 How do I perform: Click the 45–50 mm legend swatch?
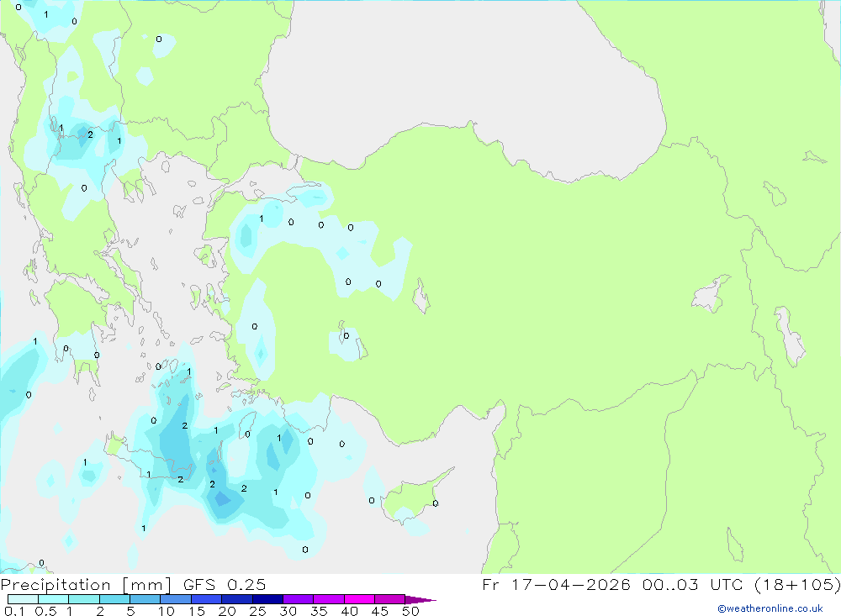390,599
